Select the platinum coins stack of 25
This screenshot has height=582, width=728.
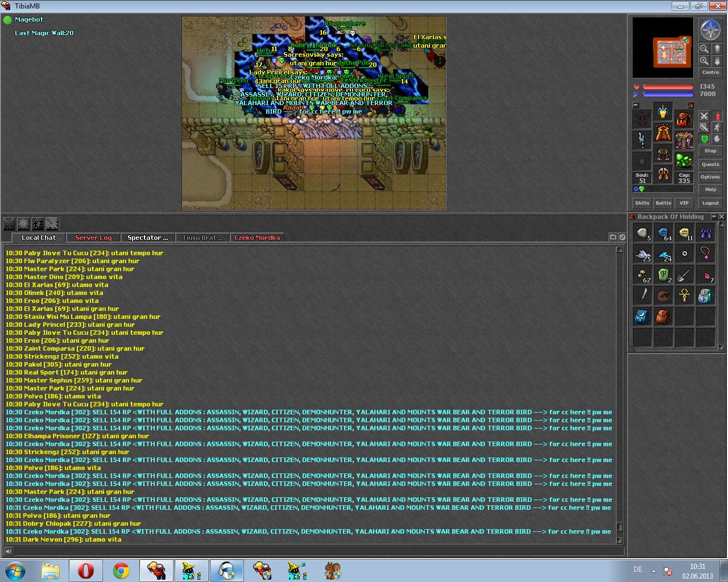coord(643,254)
